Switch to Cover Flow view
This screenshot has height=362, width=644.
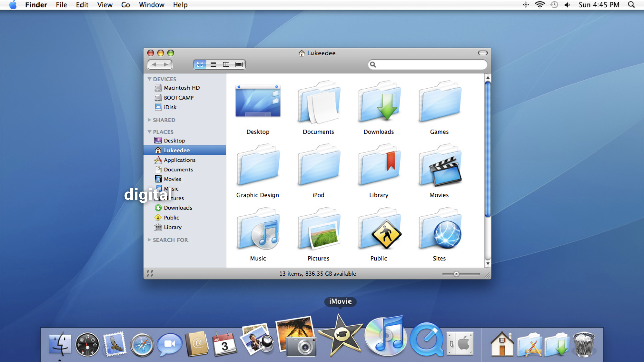tap(238, 64)
